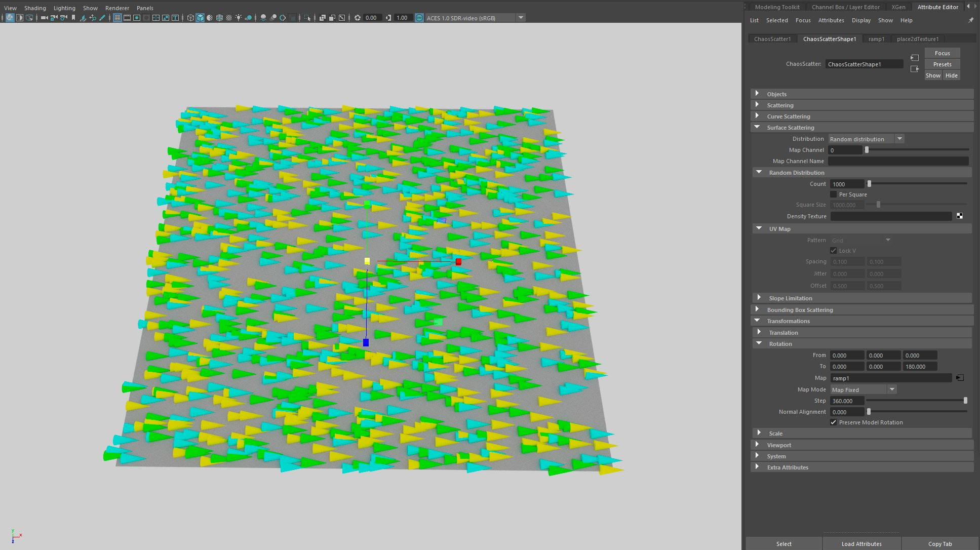980x550 pixels.
Task: Click the Isolate Select icon
Action: (x=307, y=18)
